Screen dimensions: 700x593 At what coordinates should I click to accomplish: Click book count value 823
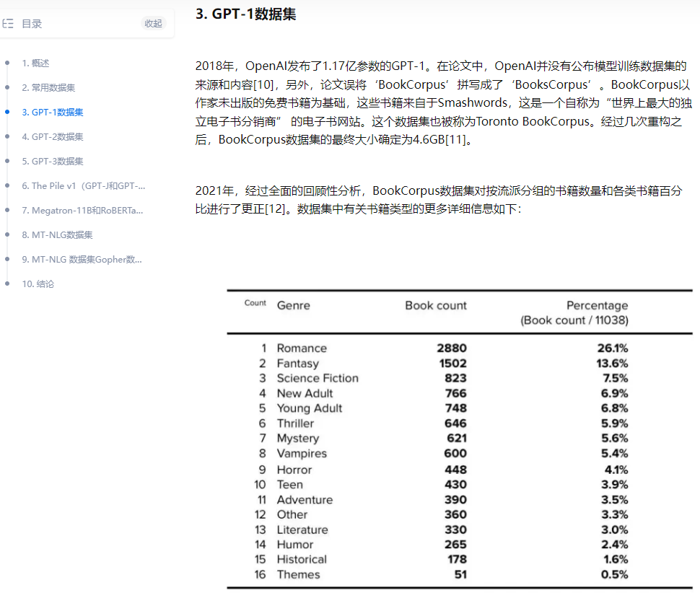tap(455, 378)
